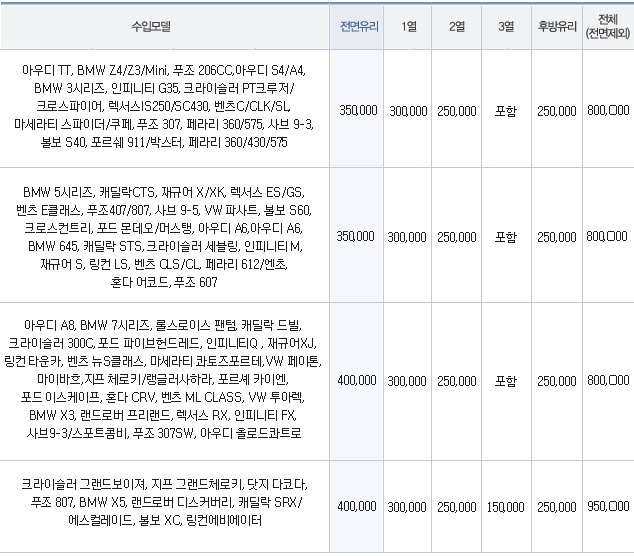The width and height of the screenshot is (634, 556).
Task: Click 350,000 전면유리 price in 아우디 TT row
Action: [358, 110]
